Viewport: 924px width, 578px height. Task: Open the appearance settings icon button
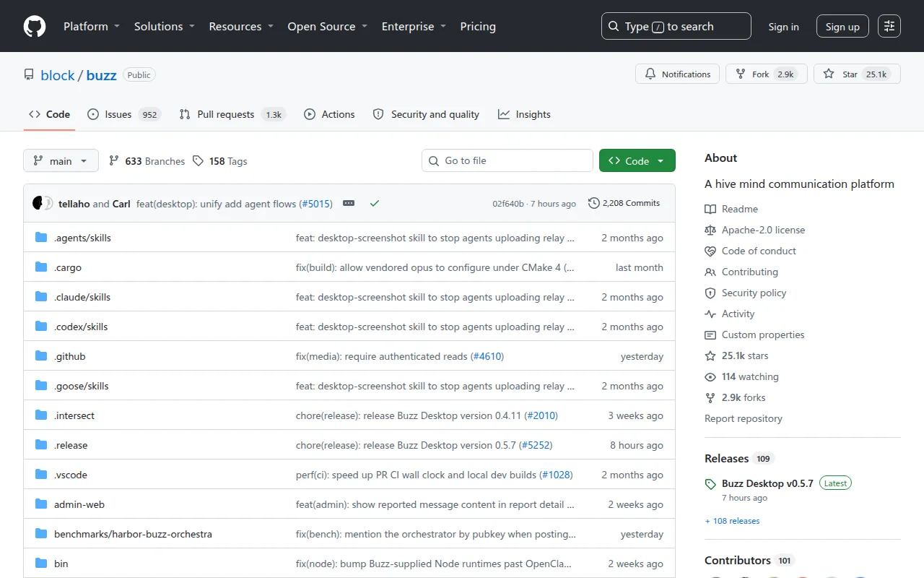coord(889,27)
